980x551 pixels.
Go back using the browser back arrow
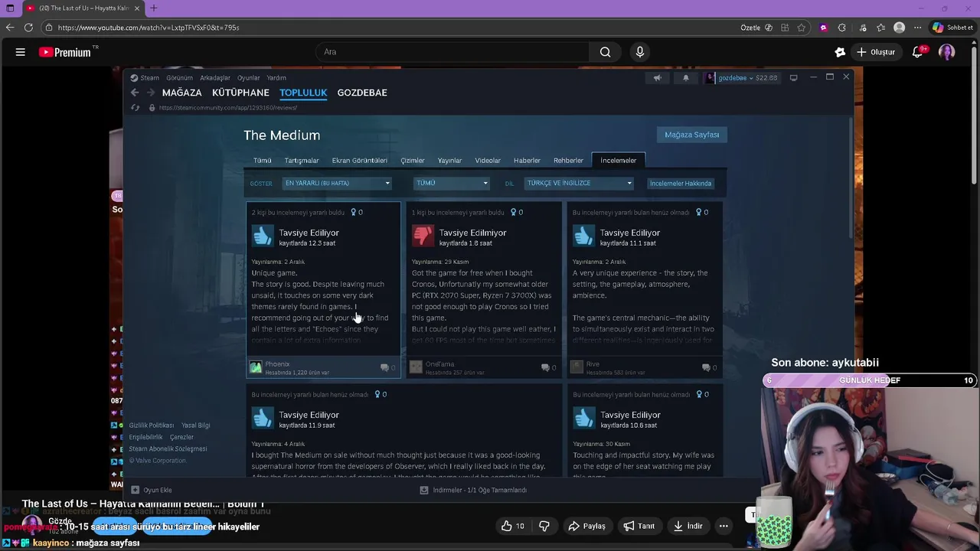click(x=10, y=28)
